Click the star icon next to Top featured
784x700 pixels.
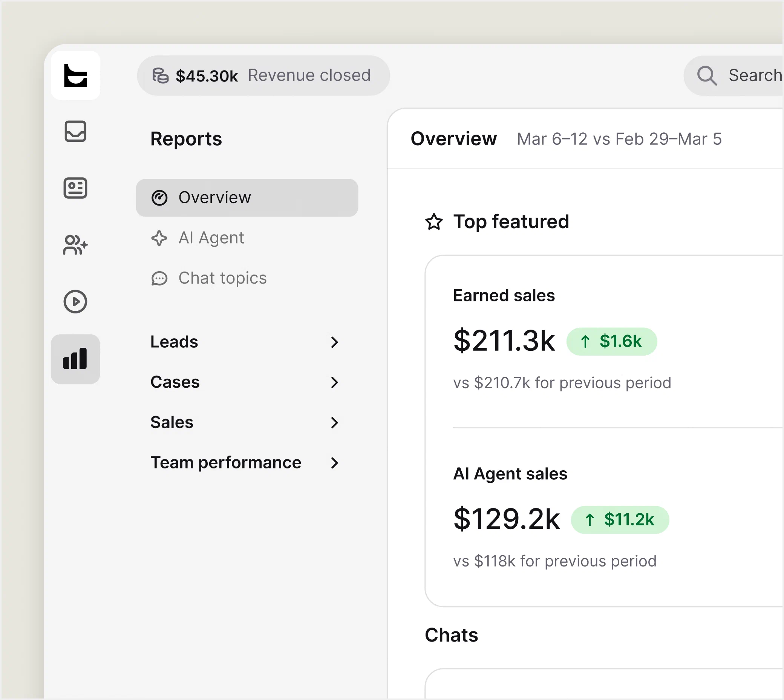(x=434, y=222)
